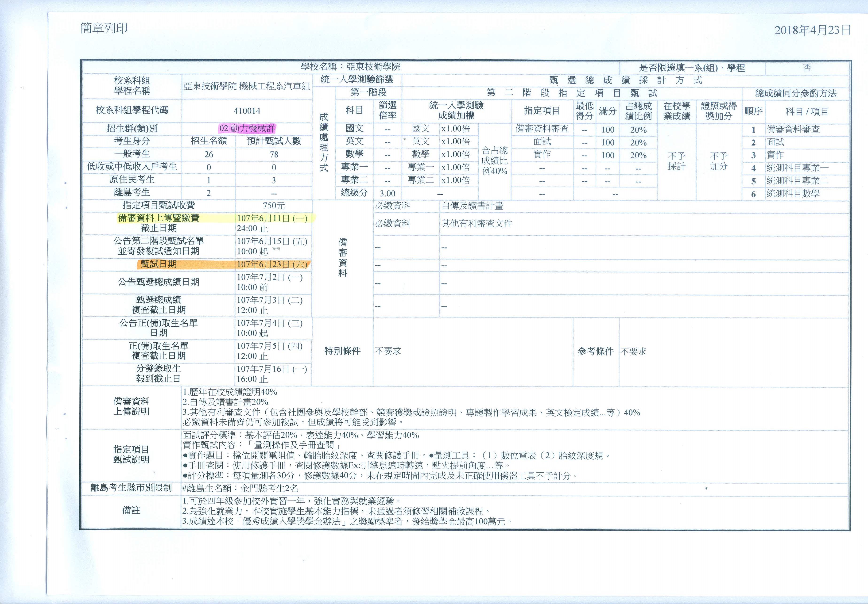The width and height of the screenshot is (868, 604).
Task: Click 面試 under 指定項目 column
Action: (x=542, y=142)
